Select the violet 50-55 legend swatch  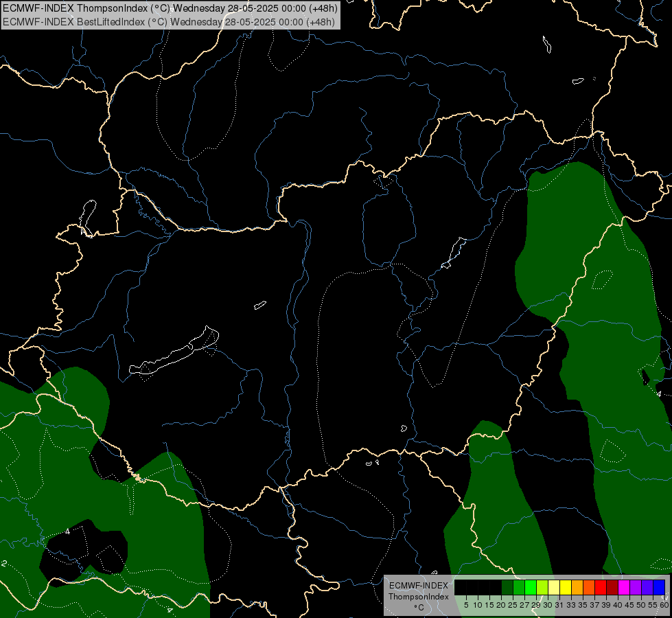pyautogui.click(x=647, y=587)
